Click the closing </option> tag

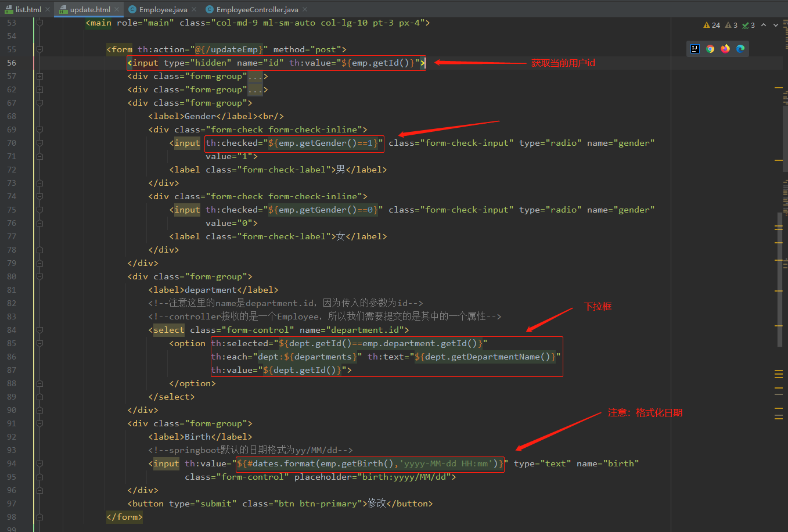point(192,383)
